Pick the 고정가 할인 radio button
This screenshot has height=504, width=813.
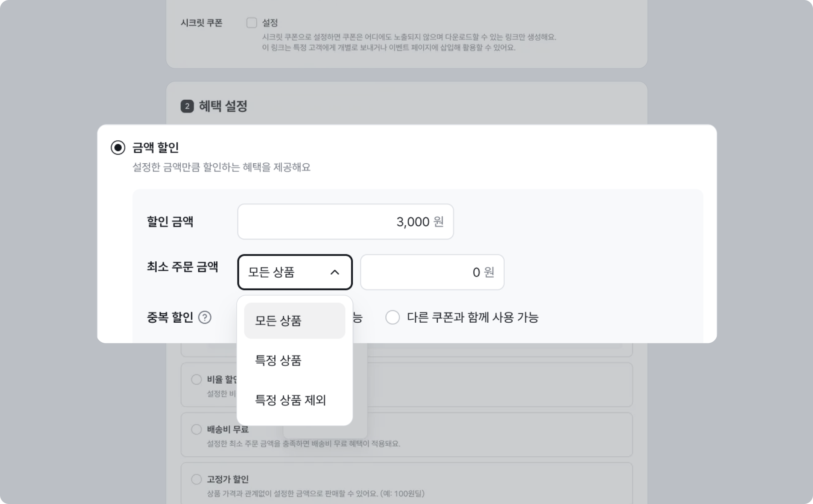(x=196, y=479)
